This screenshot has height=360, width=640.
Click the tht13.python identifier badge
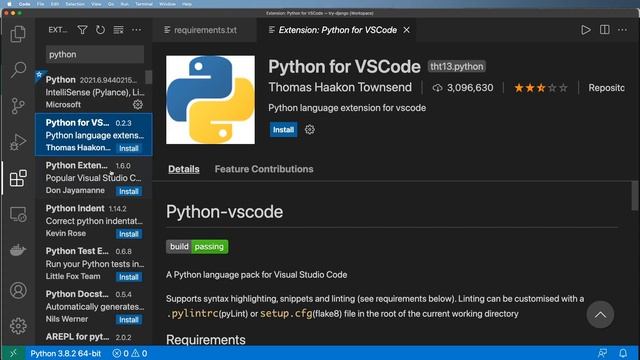coord(457,67)
